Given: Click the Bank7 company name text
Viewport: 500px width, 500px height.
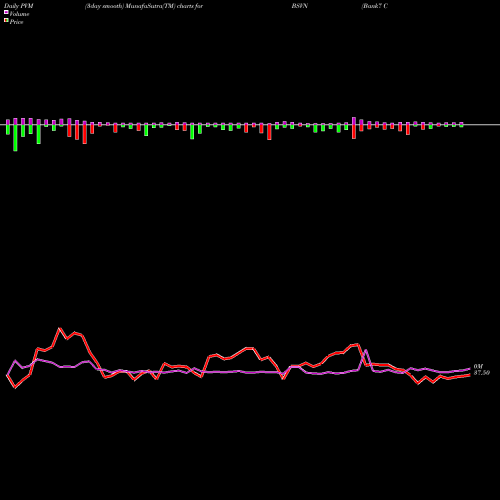Looking at the screenshot, I should pyautogui.click(x=374, y=6).
